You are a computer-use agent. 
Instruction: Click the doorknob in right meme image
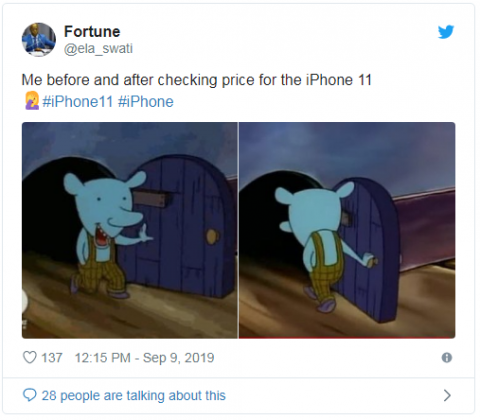372,260
